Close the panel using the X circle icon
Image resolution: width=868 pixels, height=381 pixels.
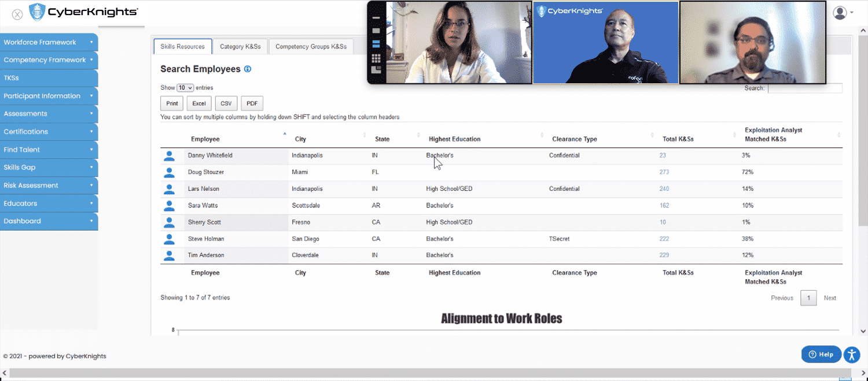pos(17,14)
